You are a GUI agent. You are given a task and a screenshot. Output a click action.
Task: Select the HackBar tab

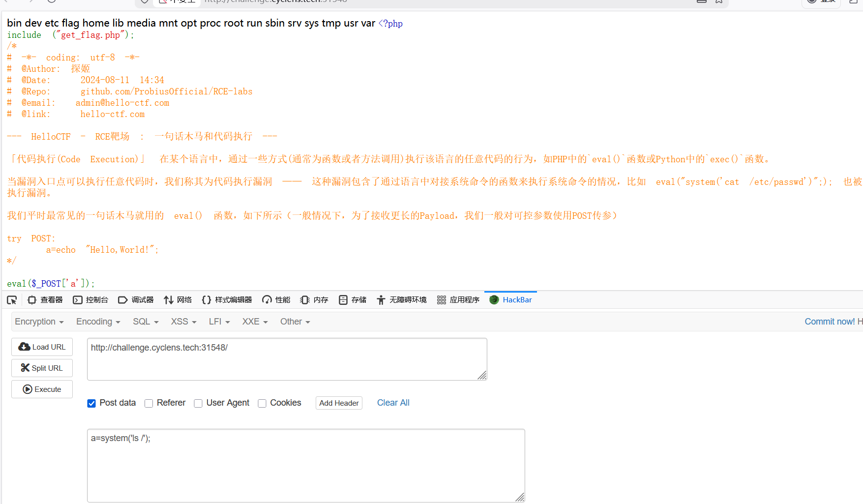(510, 300)
